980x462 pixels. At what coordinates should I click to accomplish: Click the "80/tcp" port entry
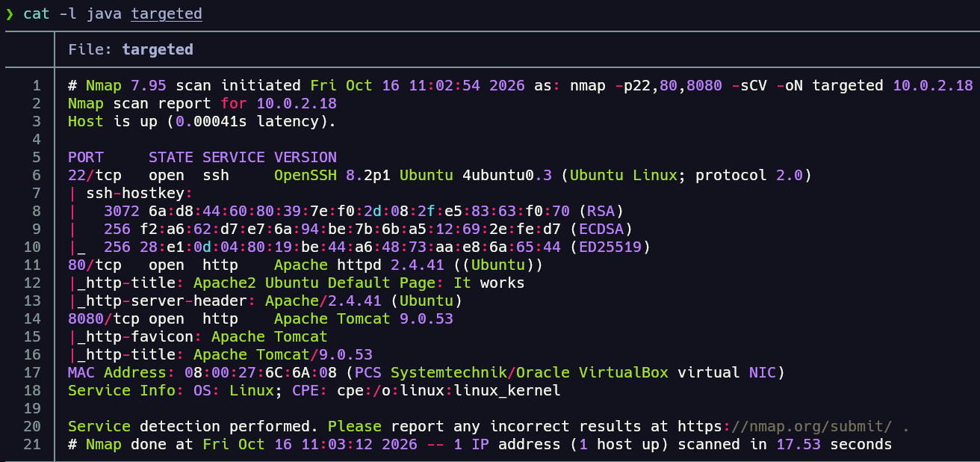(95, 265)
